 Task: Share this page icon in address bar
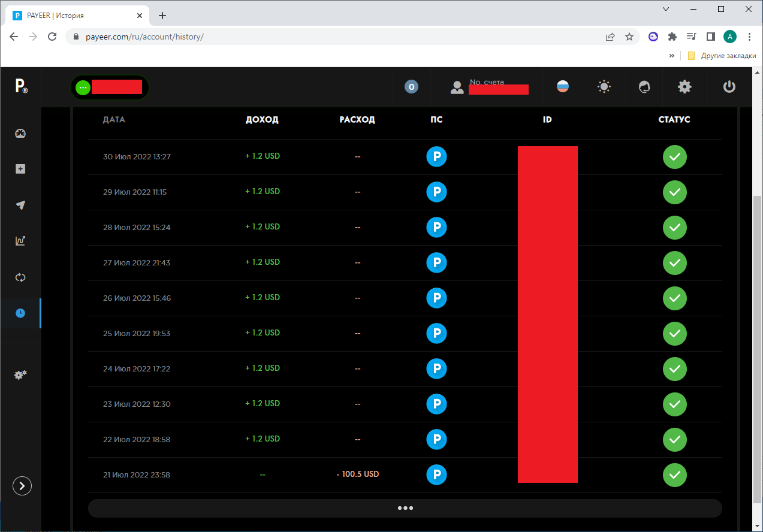point(610,37)
